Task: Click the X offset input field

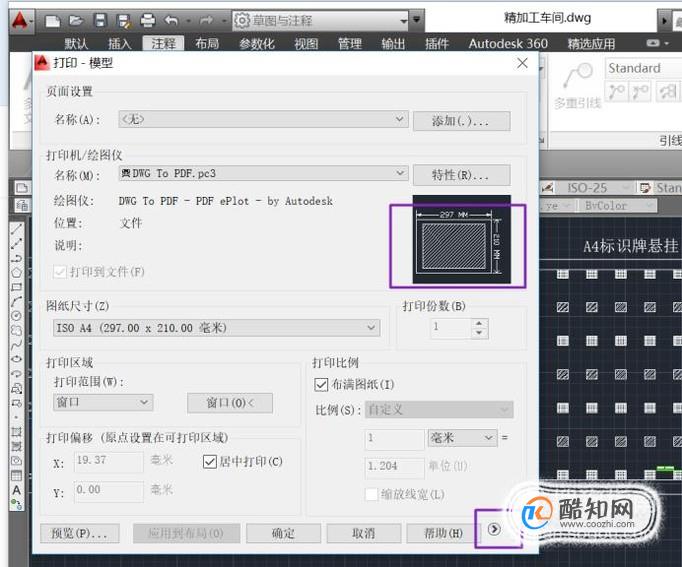Action: pyautogui.click(x=109, y=461)
